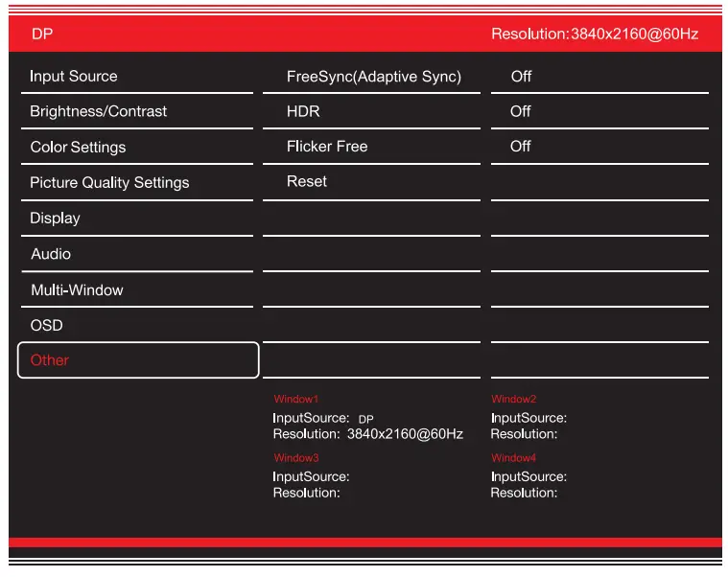Screen dimensions: 728x577
Task: Select the highlighted Other menu item
Action: (138, 360)
